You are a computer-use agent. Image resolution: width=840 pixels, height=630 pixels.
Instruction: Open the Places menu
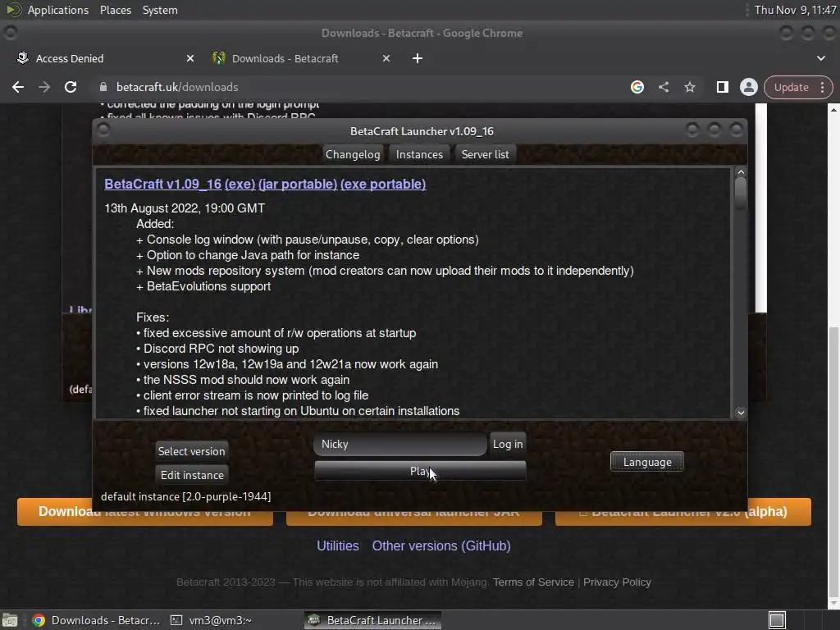[x=116, y=10]
